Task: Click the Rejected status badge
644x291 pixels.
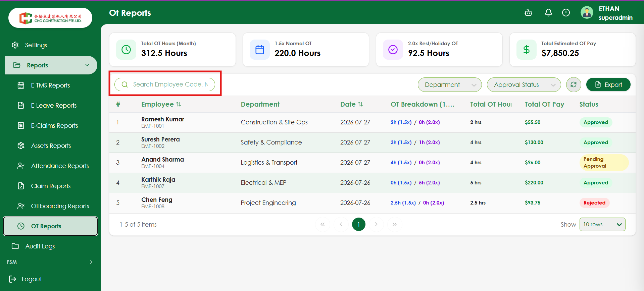Action: (x=594, y=203)
